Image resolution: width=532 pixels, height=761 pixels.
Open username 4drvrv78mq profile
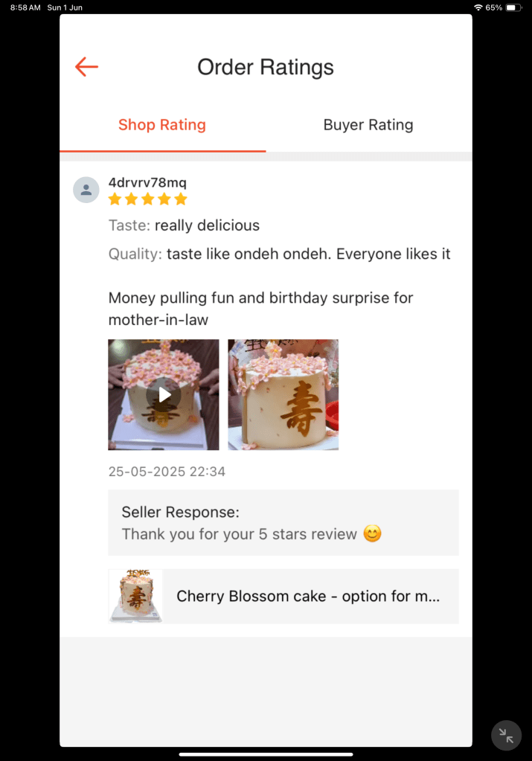click(x=147, y=182)
